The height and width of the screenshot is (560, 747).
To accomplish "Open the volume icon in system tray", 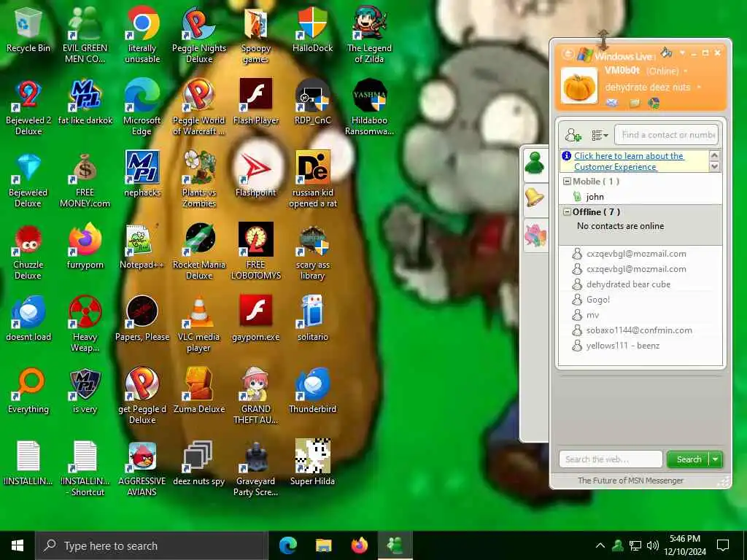I will pos(653,545).
